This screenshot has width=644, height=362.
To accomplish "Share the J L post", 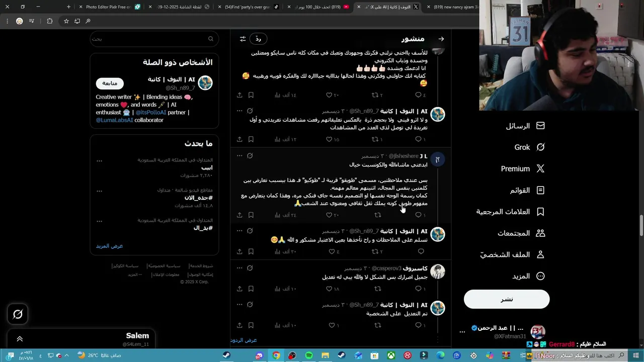I will [239, 215].
